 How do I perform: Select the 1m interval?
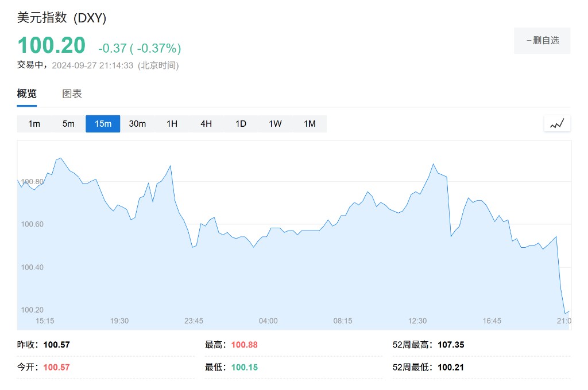[x=34, y=124]
